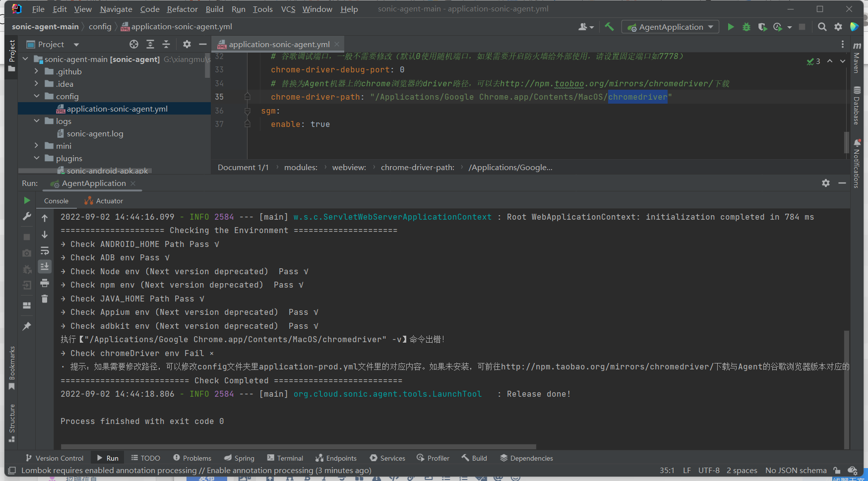This screenshot has width=868, height=481.
Task: Collapse the logs folder
Action: pyautogui.click(x=36, y=121)
